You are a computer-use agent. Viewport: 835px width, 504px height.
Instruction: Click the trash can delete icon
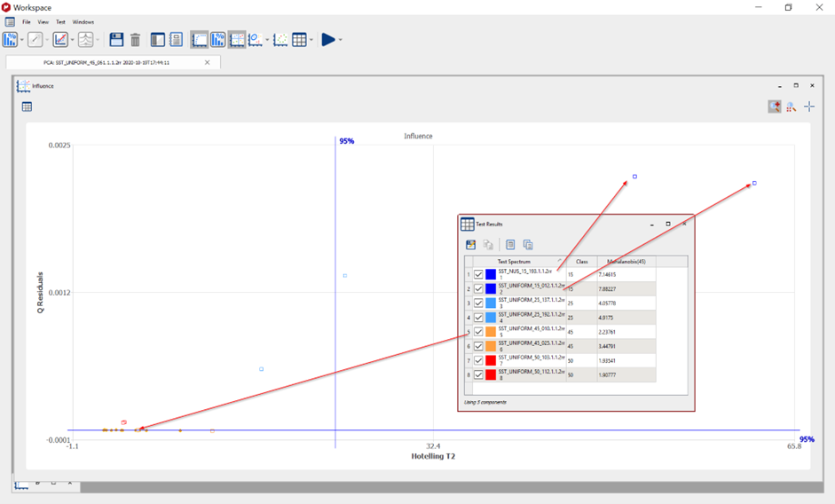click(x=135, y=40)
